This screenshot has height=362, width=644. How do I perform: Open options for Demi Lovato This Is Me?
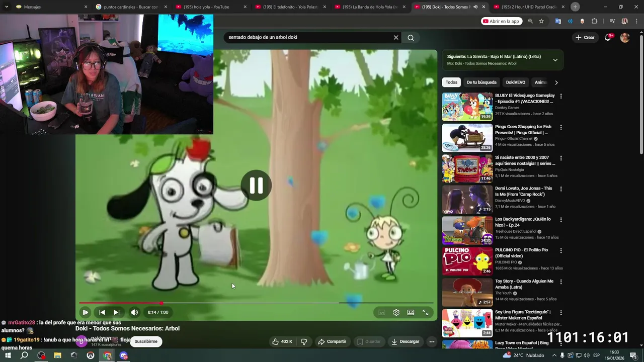[x=561, y=189]
